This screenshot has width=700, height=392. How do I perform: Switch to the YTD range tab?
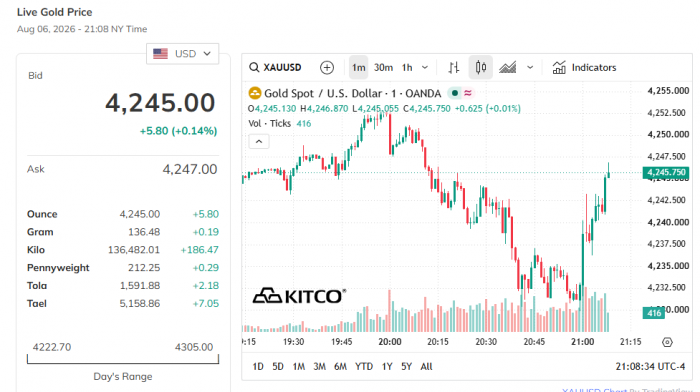point(364,367)
